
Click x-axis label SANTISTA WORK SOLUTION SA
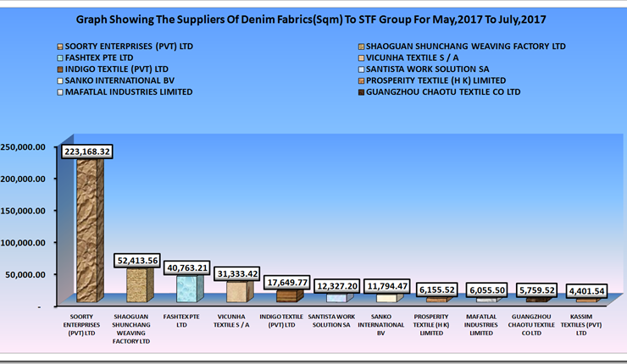tap(331, 321)
